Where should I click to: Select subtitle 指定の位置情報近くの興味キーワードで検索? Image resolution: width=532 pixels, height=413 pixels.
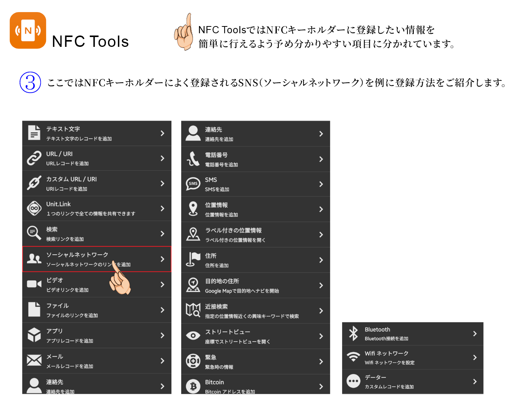coord(252,316)
